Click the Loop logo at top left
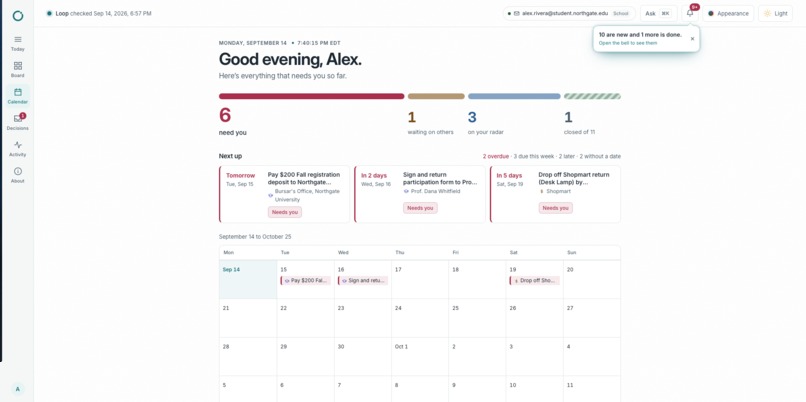This screenshot has width=806, height=402. 17,15
